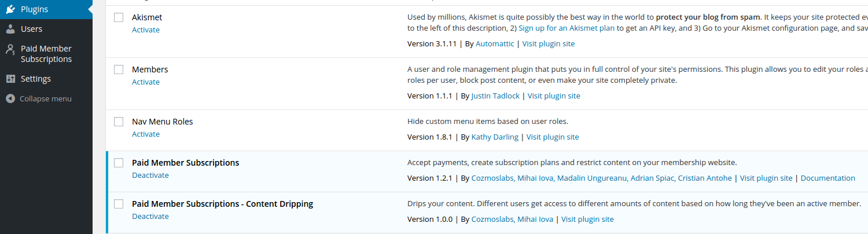Viewport: 868px width, 234px height.
Task: Click the Version 1.8.1 text
Action: click(431, 137)
